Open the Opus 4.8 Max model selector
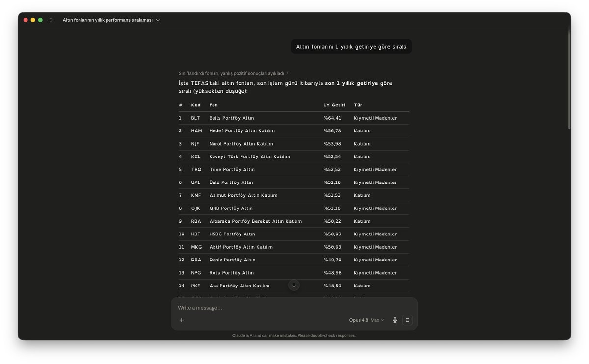589x364 pixels. click(x=367, y=320)
